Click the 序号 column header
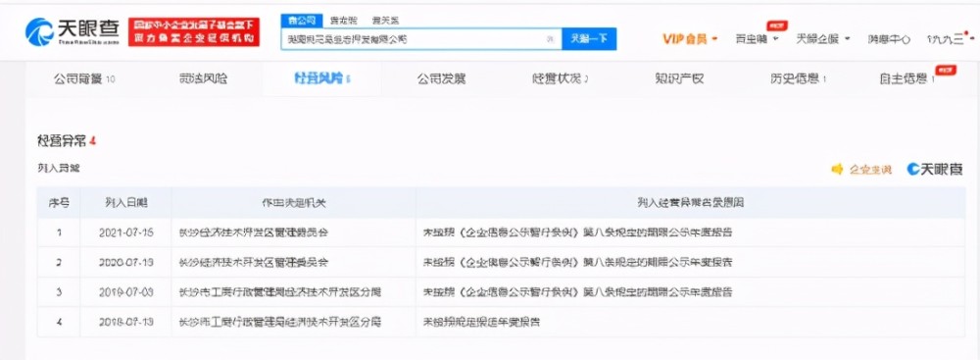Viewport: 980px width, 360px height. [x=59, y=203]
